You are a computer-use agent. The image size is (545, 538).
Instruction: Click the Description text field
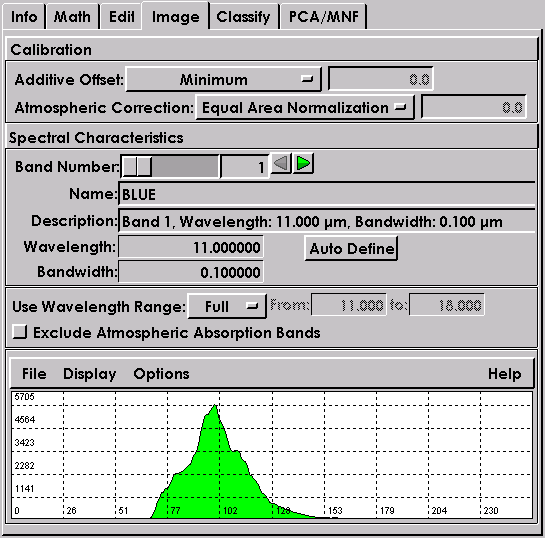(x=327, y=221)
